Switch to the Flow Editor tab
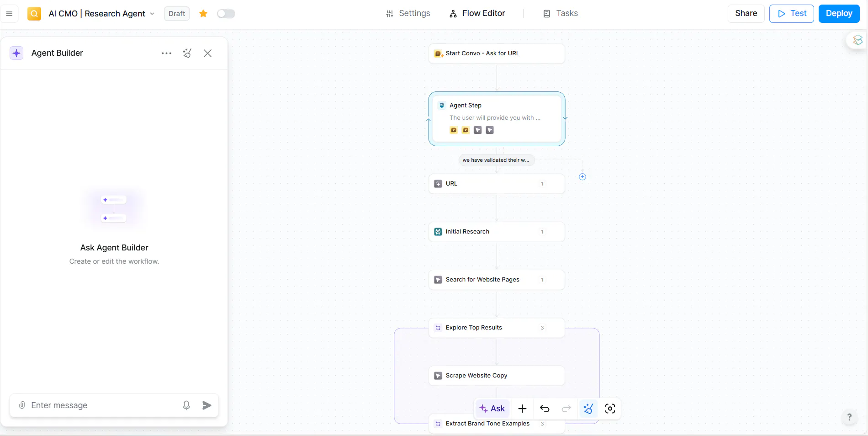The width and height of the screenshot is (868, 436). (x=477, y=14)
